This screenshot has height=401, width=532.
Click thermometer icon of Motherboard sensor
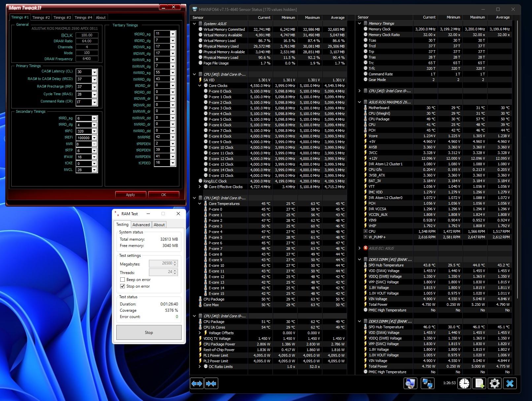(x=366, y=108)
